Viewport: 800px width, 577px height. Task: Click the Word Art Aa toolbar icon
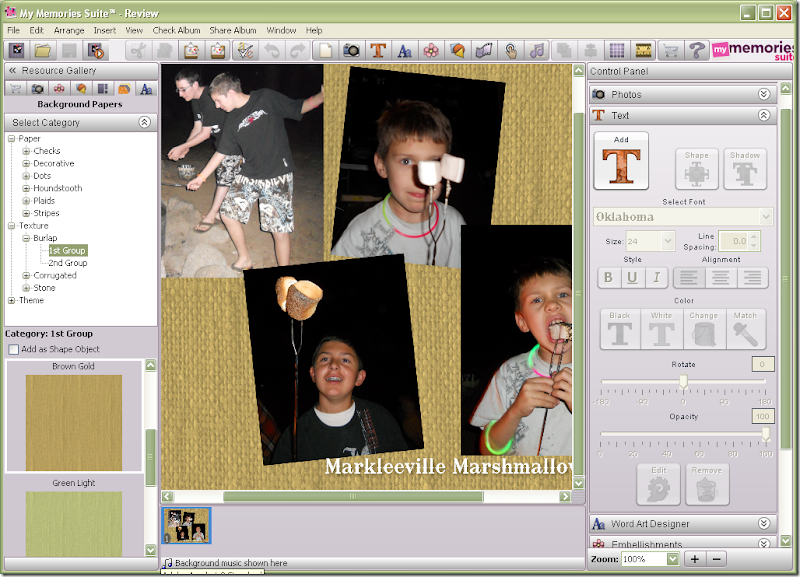[405, 51]
